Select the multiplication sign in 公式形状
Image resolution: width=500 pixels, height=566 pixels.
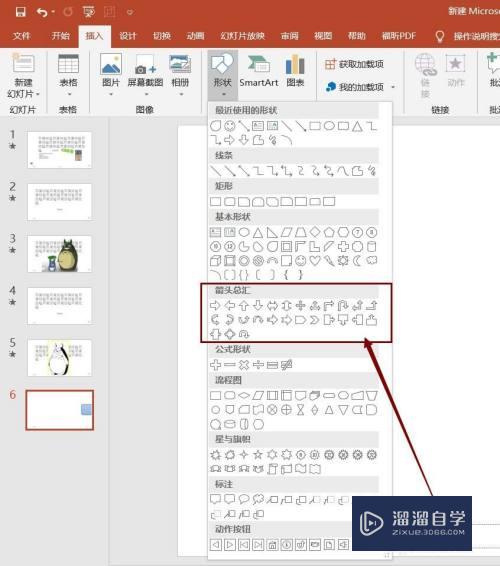244,365
